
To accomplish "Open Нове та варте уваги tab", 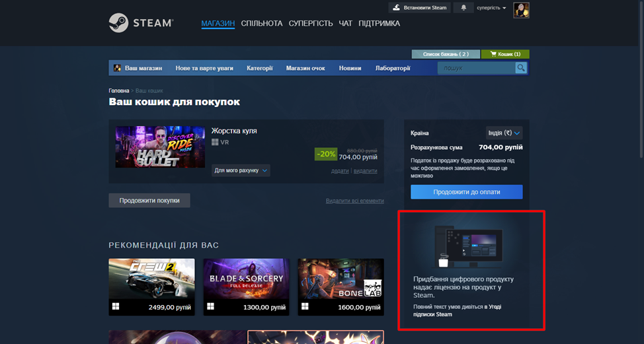I will tap(204, 68).
